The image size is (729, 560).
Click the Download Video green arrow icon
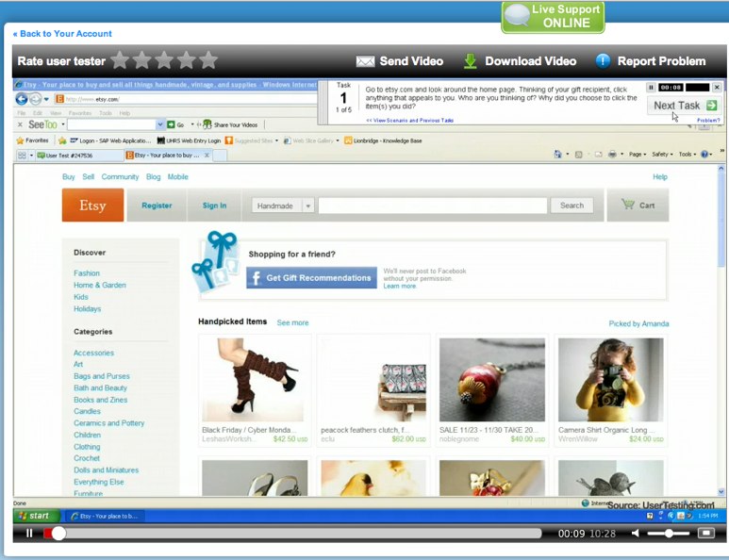[x=470, y=61]
